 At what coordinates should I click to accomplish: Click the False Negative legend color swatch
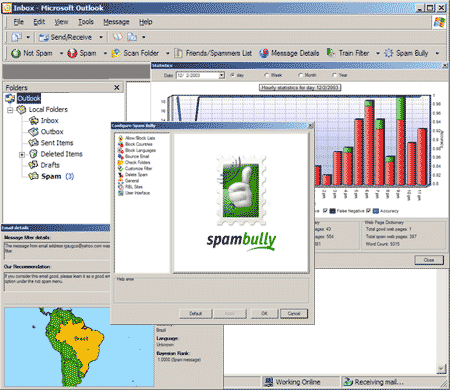[x=332, y=211]
